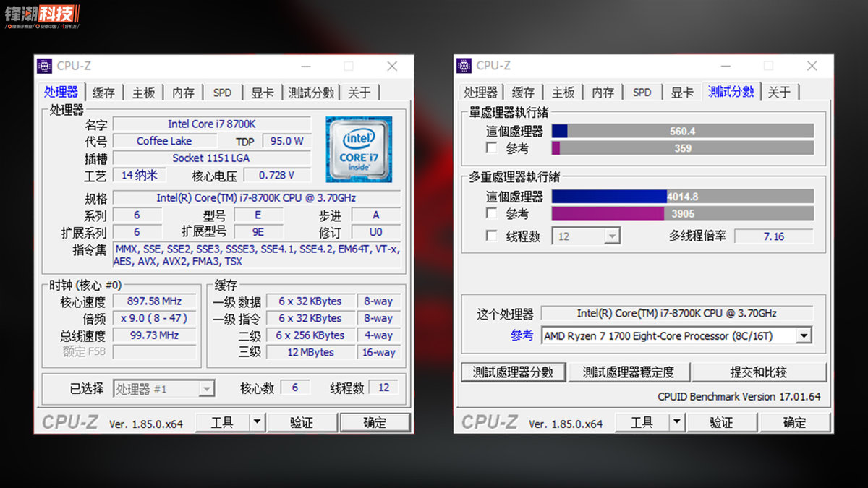
Task: Click the CPU-Z icon in left window title bar
Action: click(43, 66)
